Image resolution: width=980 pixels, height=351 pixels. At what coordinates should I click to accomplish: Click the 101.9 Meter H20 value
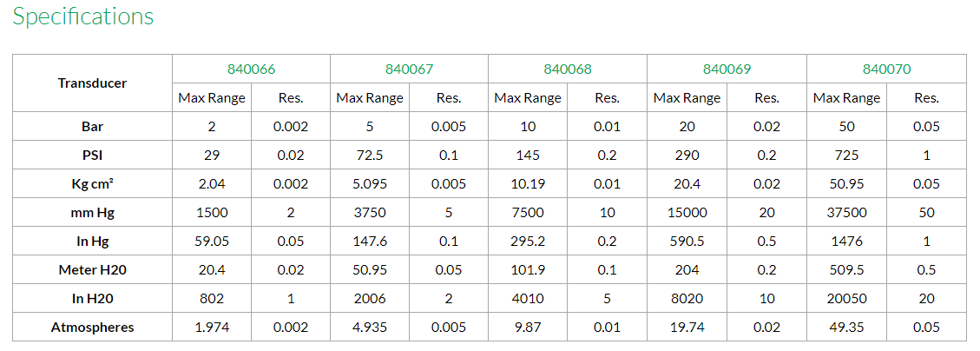[x=528, y=270]
